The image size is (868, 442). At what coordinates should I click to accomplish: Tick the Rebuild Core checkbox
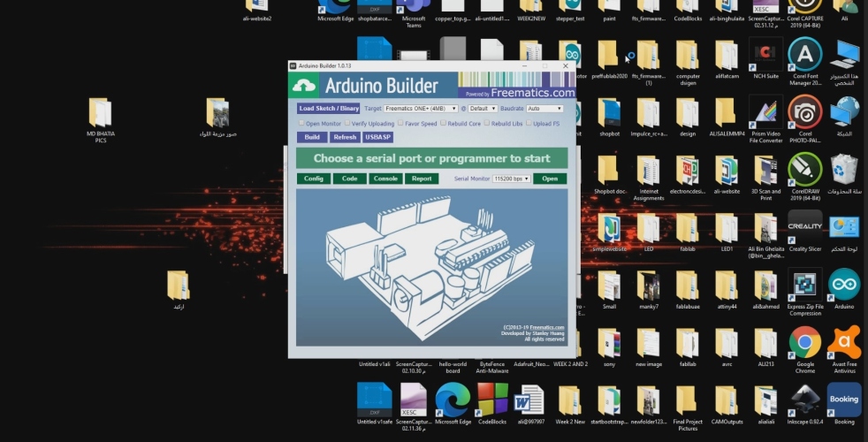click(443, 123)
